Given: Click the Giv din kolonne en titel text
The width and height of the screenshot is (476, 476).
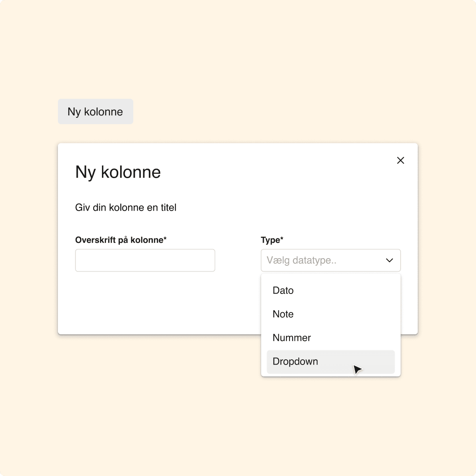Looking at the screenshot, I should (x=125, y=207).
